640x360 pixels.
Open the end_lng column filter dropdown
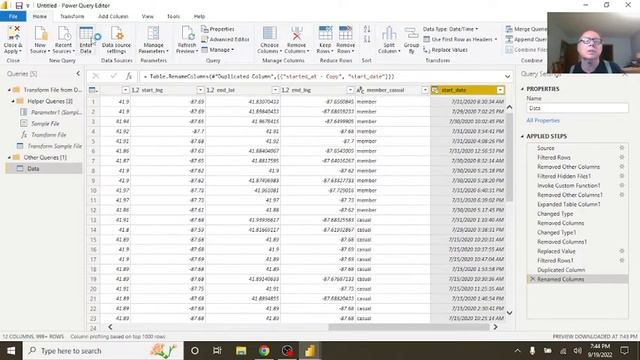click(x=350, y=90)
